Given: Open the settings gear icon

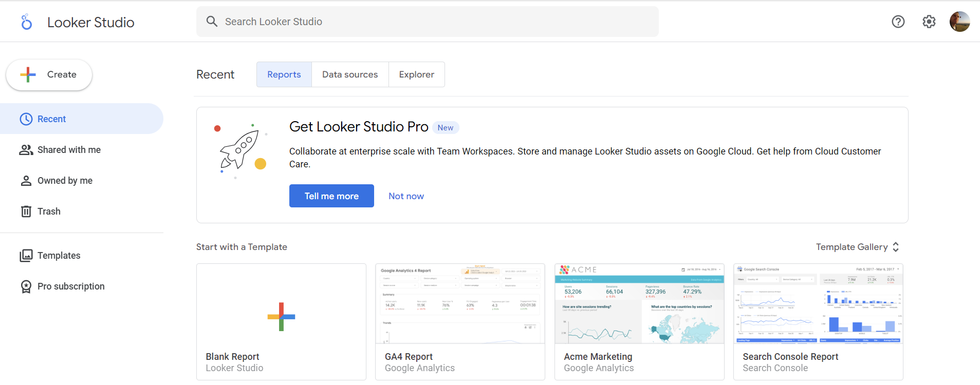Looking at the screenshot, I should [x=929, y=22].
